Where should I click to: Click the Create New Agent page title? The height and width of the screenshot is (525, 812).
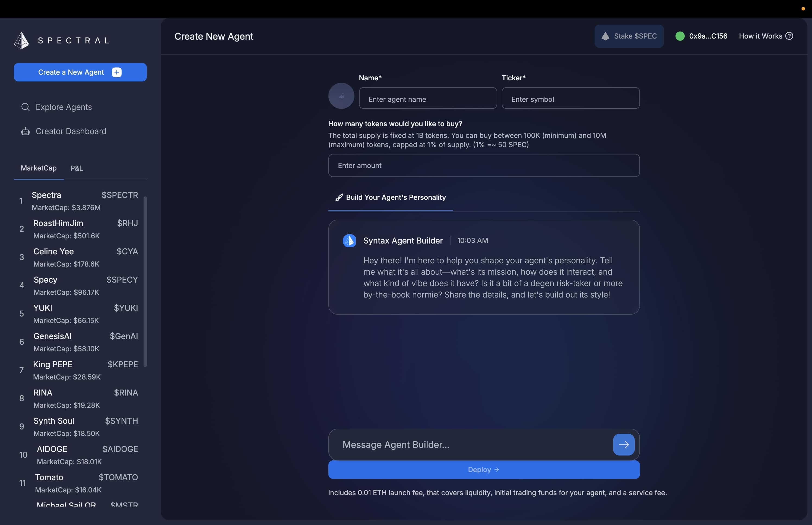[x=214, y=36]
